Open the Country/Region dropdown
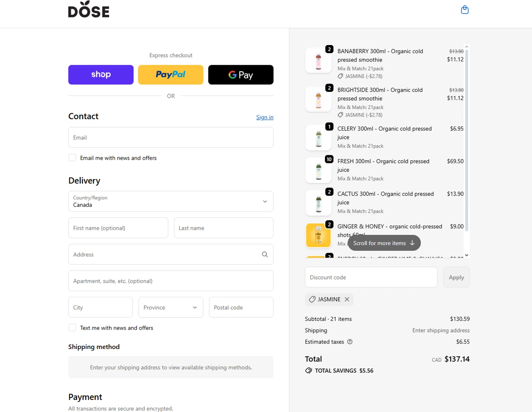Screen dimensions: 532x412 point(171,201)
